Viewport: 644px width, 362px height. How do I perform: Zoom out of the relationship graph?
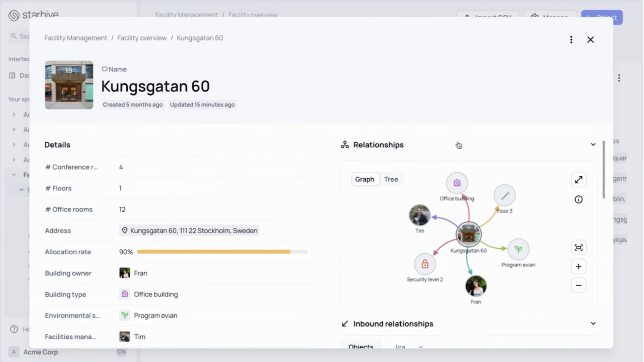pos(578,285)
